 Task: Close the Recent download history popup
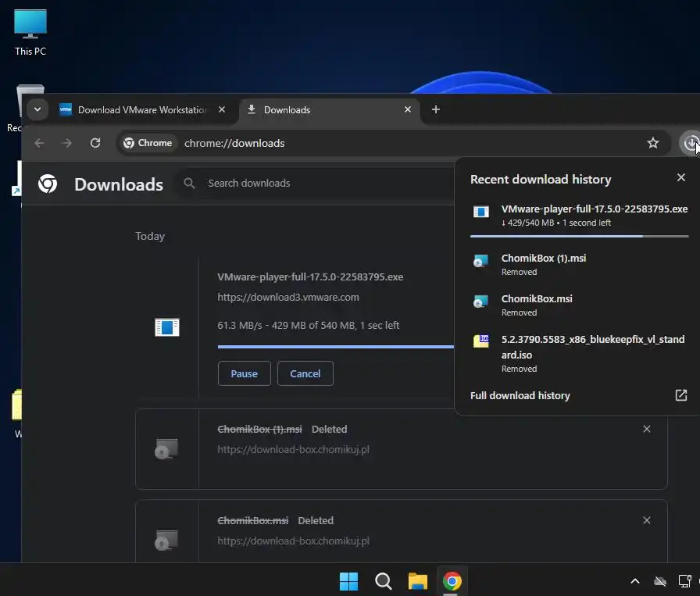[680, 177]
